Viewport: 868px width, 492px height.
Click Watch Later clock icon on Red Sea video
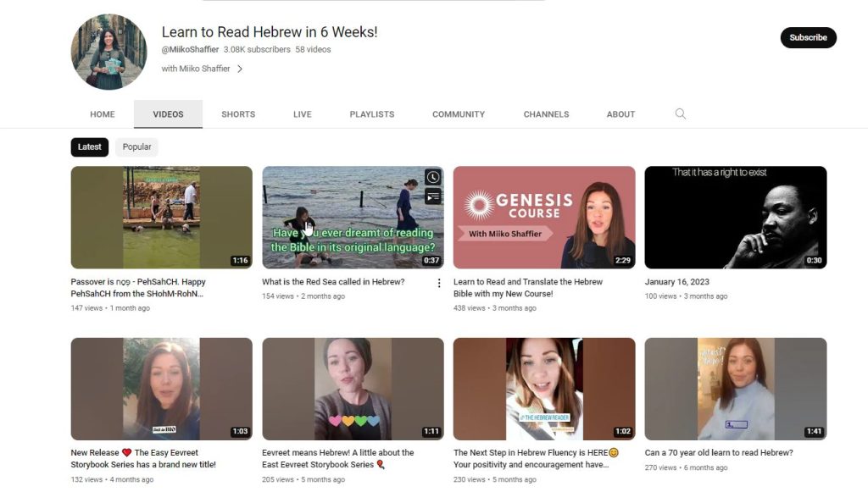pyautogui.click(x=432, y=177)
